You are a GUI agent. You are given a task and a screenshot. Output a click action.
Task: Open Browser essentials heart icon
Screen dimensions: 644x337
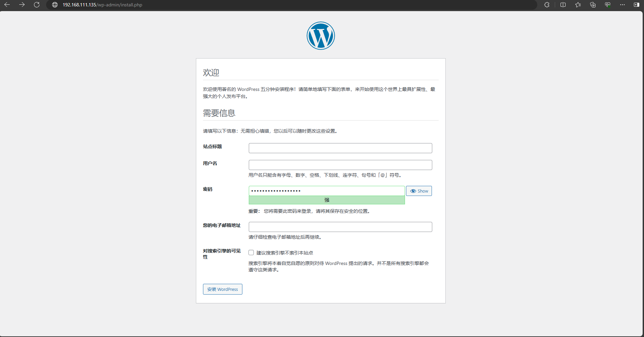tap(608, 5)
